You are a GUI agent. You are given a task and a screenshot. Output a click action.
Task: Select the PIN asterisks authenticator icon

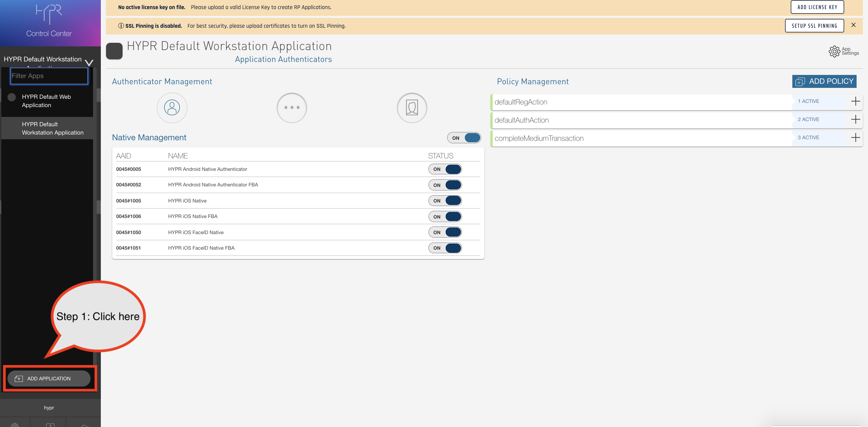(x=292, y=108)
